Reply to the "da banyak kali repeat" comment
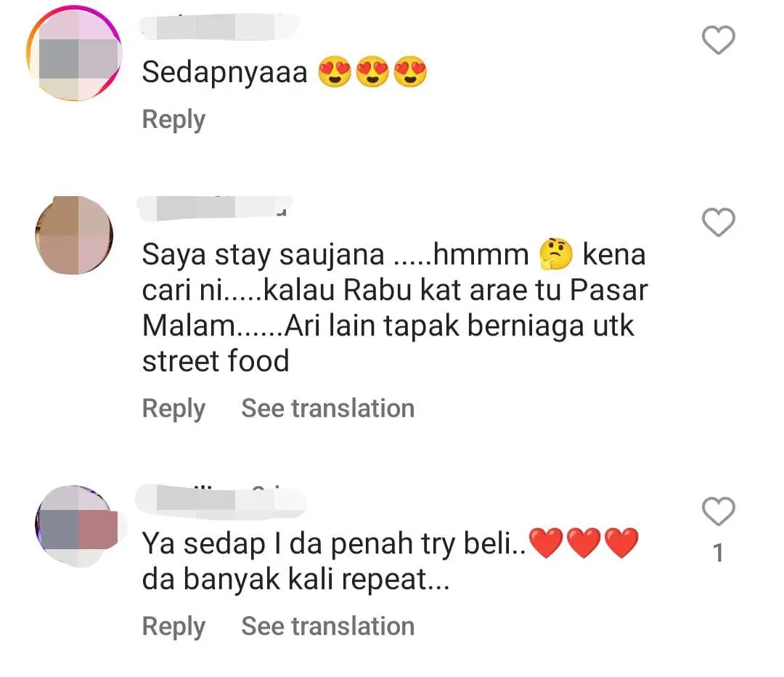Viewport: 784px width, 677px height. [173, 626]
